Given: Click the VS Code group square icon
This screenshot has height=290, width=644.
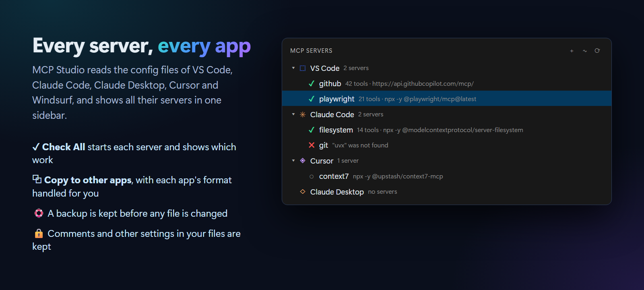Looking at the screenshot, I should coord(303,68).
